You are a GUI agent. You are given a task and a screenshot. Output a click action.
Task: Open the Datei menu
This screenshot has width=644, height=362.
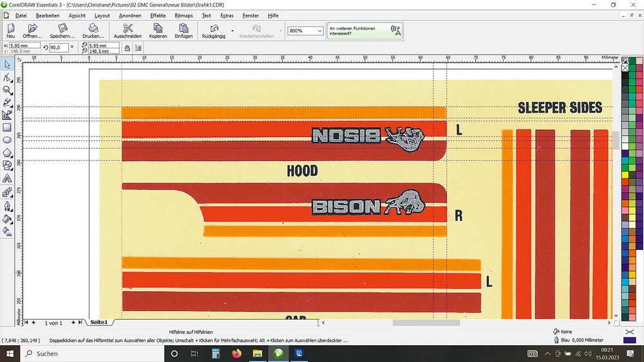coord(21,15)
